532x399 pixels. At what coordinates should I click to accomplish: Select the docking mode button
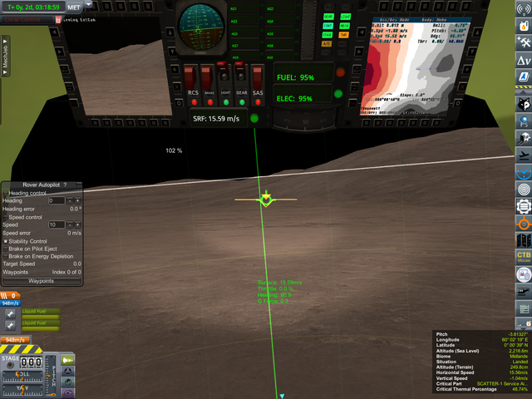[68, 372]
